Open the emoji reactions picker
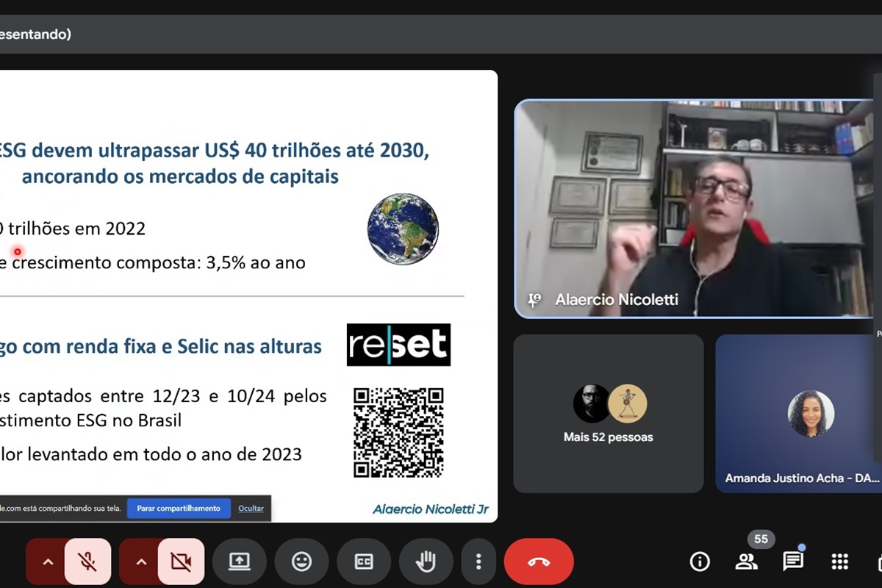Screen dimensions: 882x588 coord(301,562)
